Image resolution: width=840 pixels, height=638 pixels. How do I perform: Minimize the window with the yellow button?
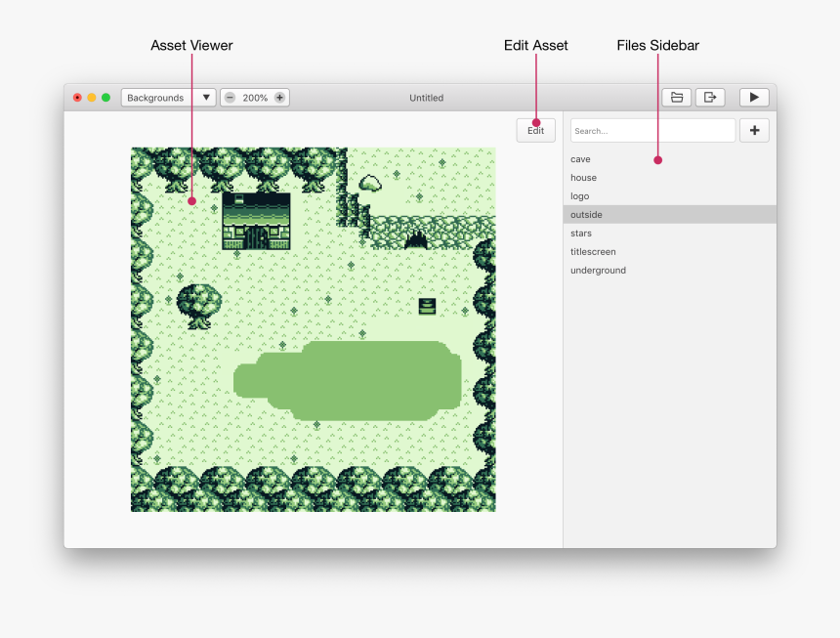[92, 98]
